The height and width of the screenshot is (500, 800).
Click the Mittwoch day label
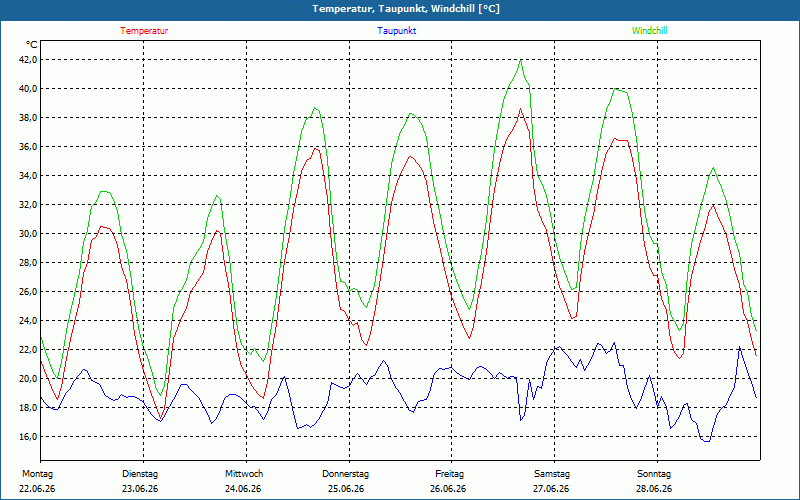pos(244,474)
